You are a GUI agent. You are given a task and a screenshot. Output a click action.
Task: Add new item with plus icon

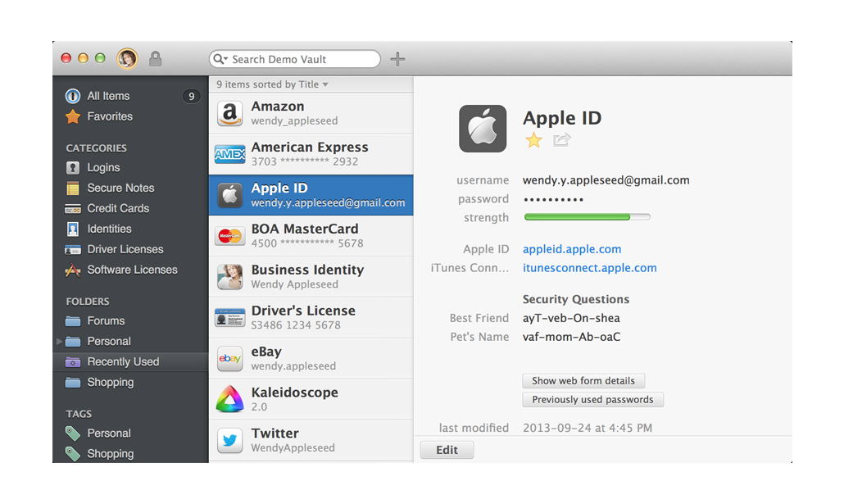(x=397, y=59)
